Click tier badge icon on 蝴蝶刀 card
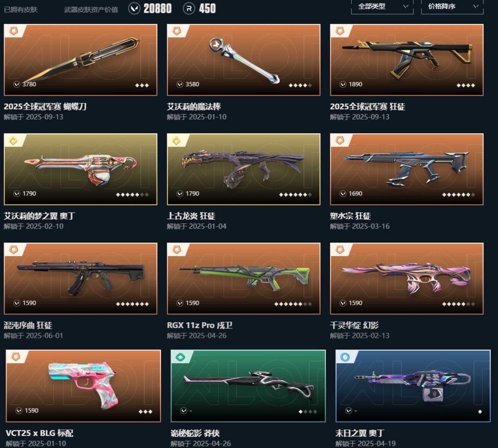This screenshot has height=448, width=498. click(x=13, y=31)
